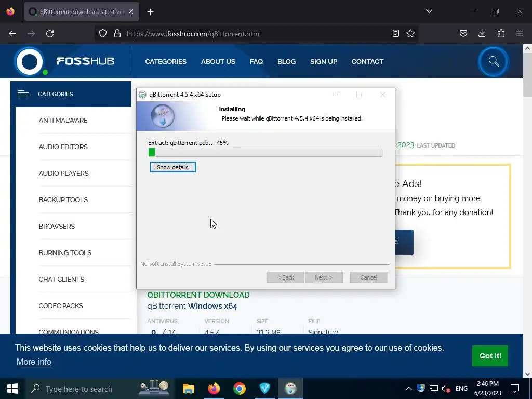The width and height of the screenshot is (532, 399).
Task: Select CODEC PACKS category
Action: tap(61, 305)
